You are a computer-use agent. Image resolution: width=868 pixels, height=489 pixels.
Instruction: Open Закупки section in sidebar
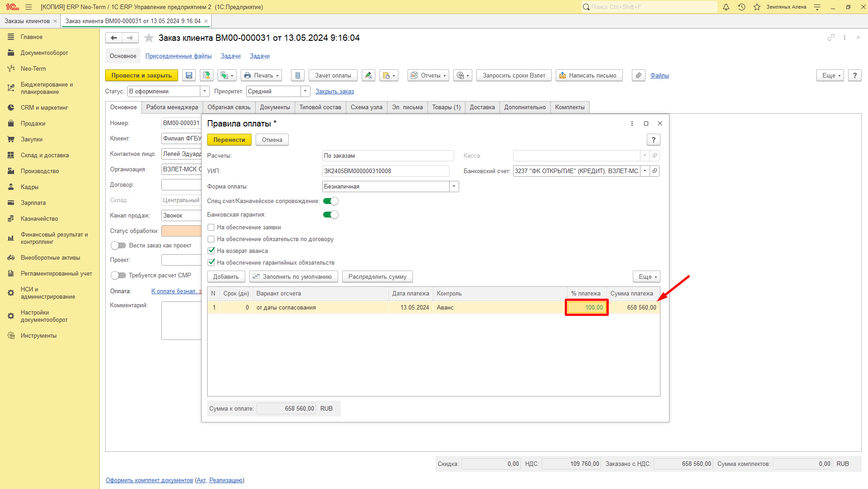32,140
